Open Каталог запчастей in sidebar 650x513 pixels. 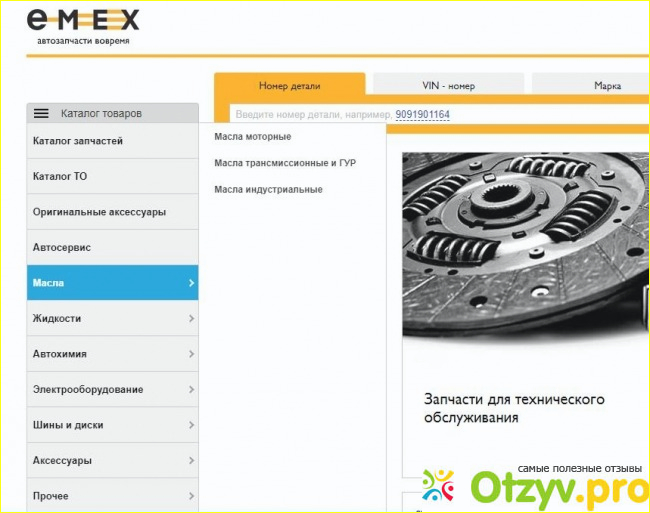coord(78,141)
